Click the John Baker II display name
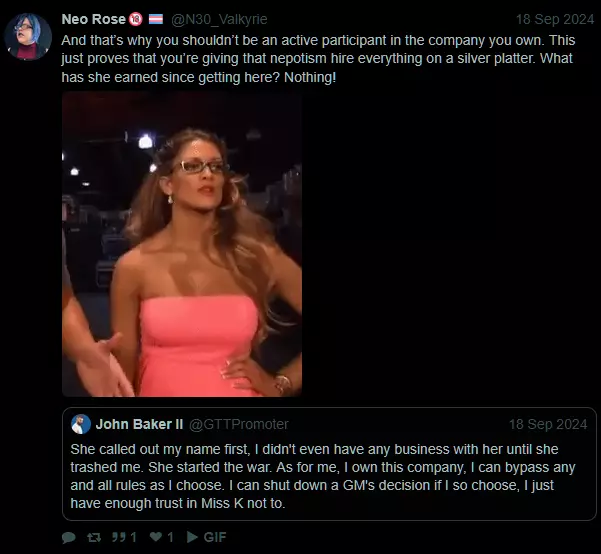This screenshot has height=554, width=601. (139, 424)
